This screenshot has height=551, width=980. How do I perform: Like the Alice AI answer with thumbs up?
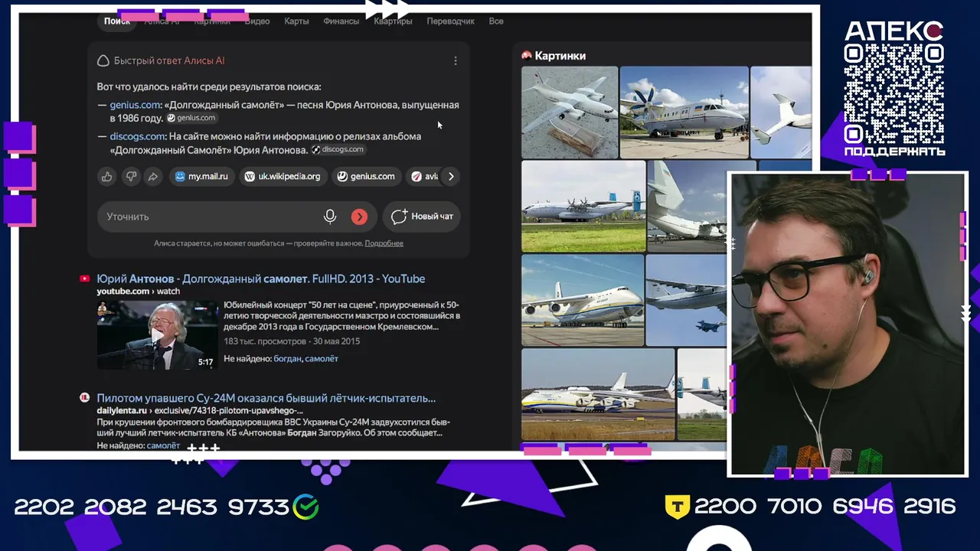click(x=106, y=177)
